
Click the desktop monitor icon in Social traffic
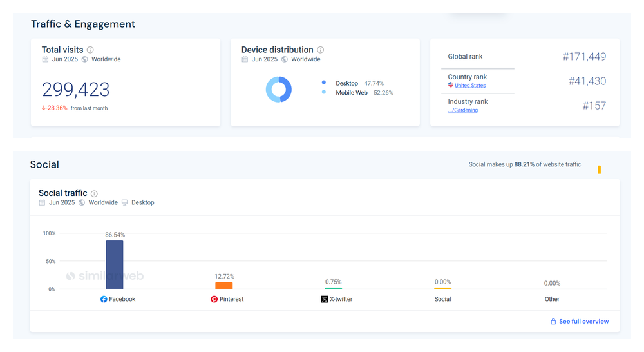[x=125, y=202]
